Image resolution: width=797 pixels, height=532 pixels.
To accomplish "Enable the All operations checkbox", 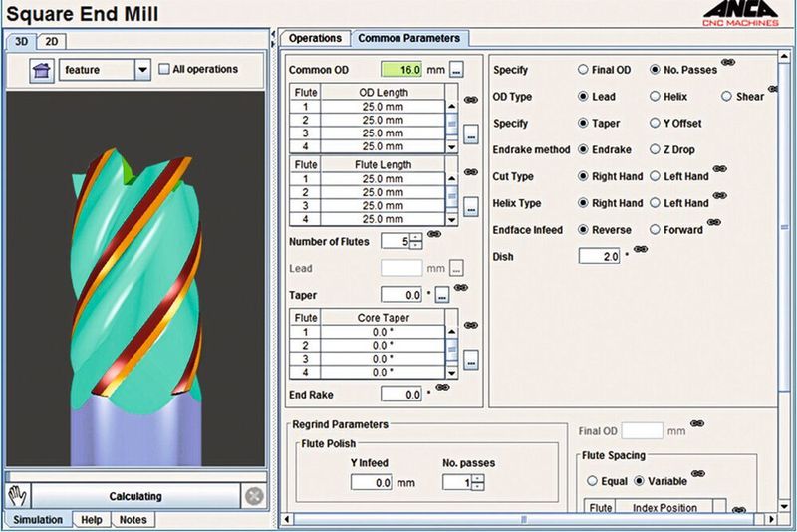I will (163, 69).
